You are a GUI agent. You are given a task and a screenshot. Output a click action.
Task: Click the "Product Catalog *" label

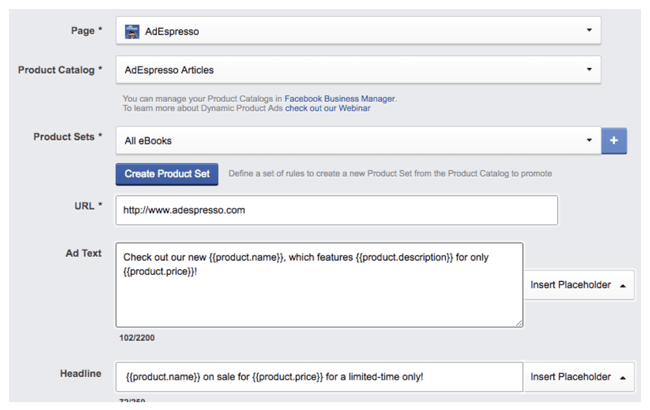(x=60, y=70)
